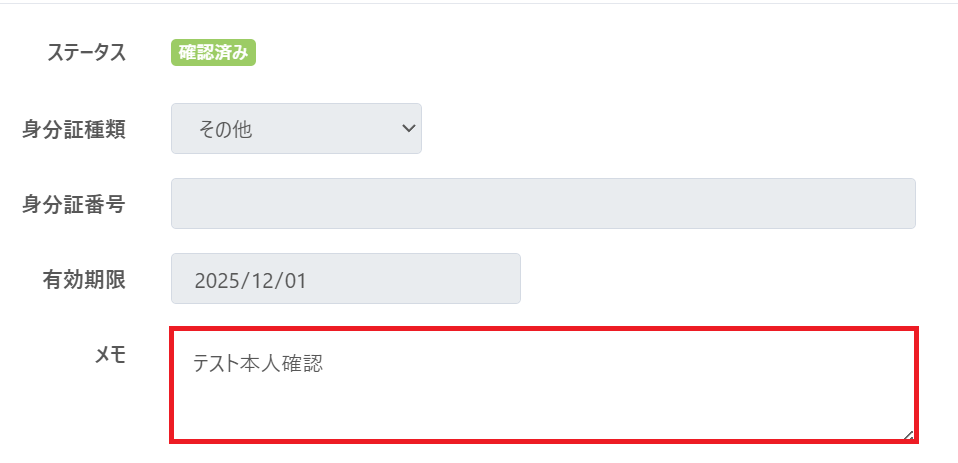The height and width of the screenshot is (463, 958).
Task: Click the テスト本人確認 text in the memo
Action: pos(258,364)
